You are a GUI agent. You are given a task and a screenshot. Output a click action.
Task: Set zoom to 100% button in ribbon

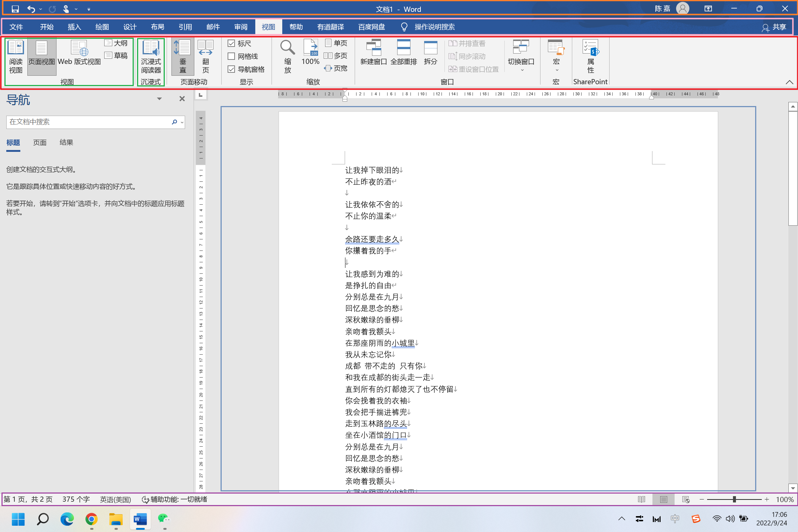(310, 52)
